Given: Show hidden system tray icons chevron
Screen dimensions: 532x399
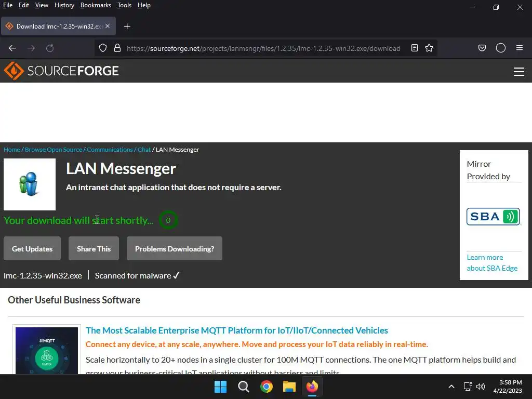Looking at the screenshot, I should tap(451, 387).
